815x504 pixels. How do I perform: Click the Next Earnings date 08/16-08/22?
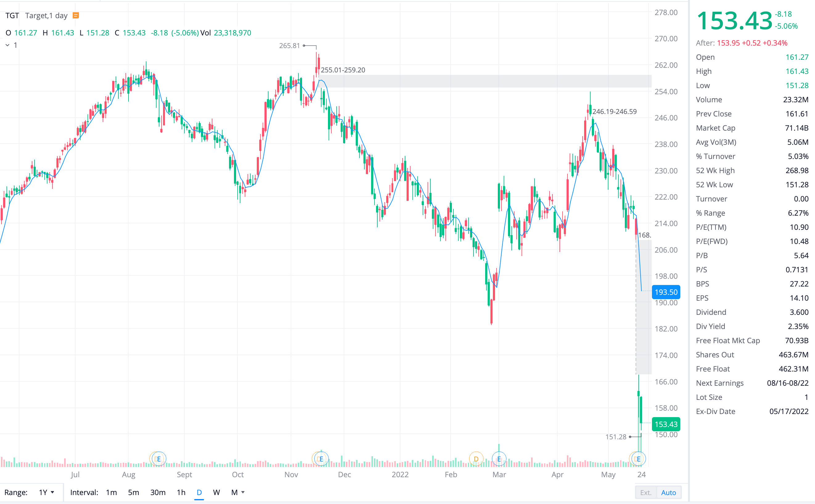[x=788, y=383]
